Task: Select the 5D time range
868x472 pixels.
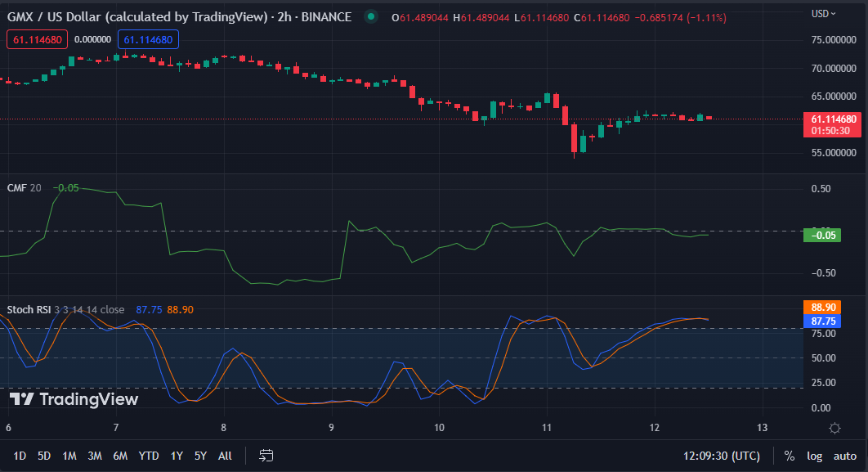Action: 44,456
